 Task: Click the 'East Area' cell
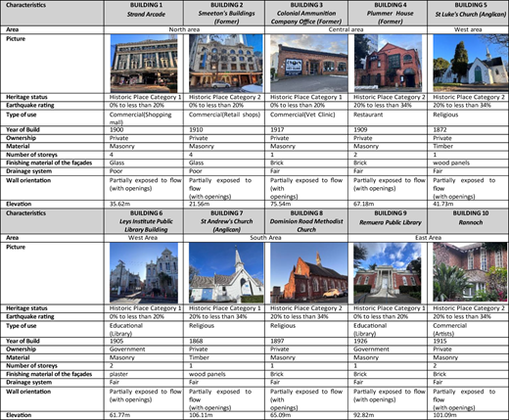tap(428, 238)
